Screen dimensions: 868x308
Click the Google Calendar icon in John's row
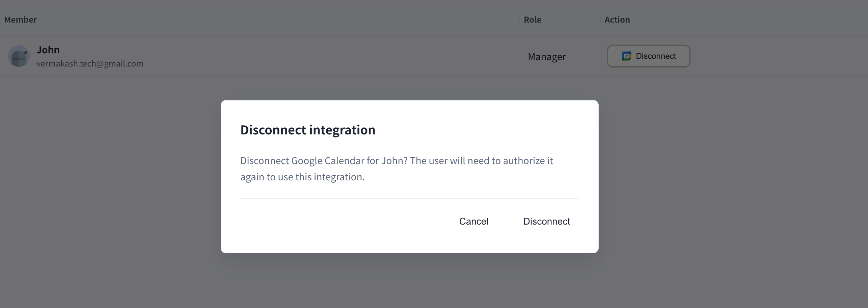pyautogui.click(x=626, y=56)
